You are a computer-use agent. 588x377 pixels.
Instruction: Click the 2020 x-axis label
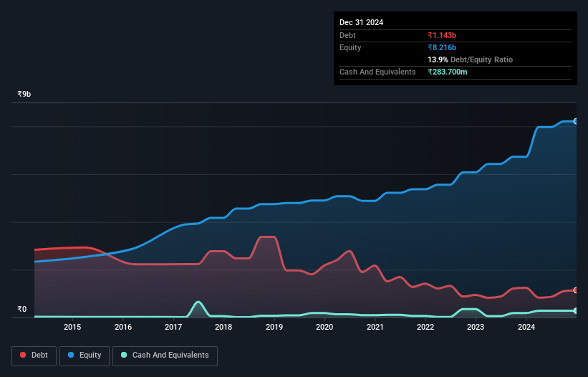[x=324, y=327]
